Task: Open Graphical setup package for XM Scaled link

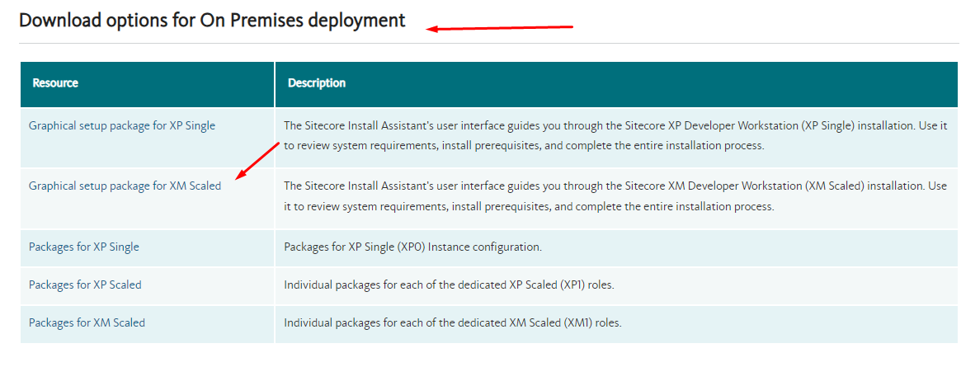Action: pyautogui.click(x=125, y=186)
